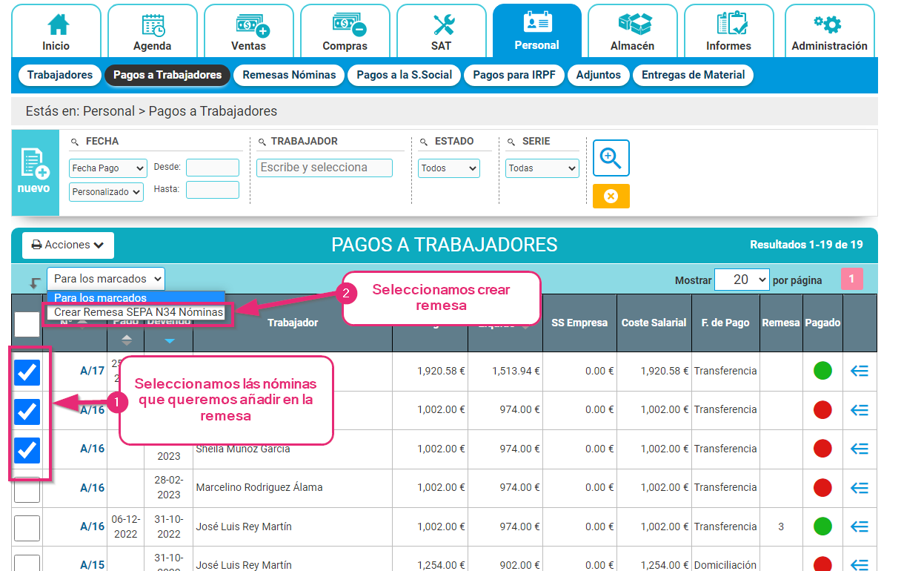Open the SAT tools icon
The height and width of the screenshot is (571, 924).
pos(441,25)
